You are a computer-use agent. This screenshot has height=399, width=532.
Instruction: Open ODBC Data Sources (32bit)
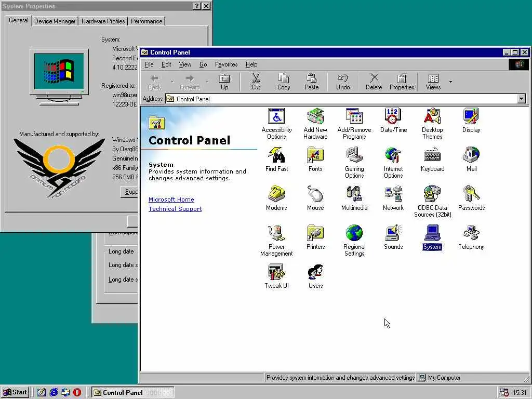(x=432, y=202)
